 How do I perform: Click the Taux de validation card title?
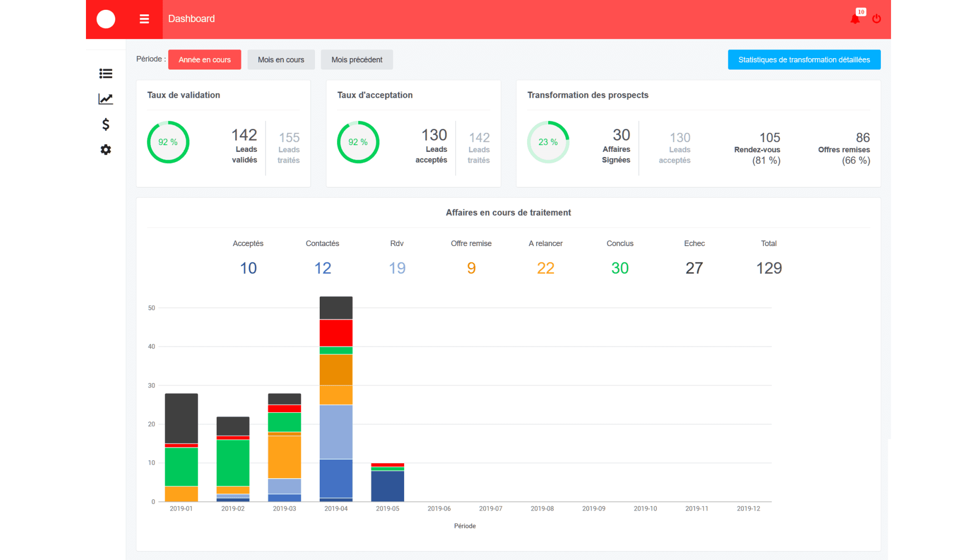(183, 95)
